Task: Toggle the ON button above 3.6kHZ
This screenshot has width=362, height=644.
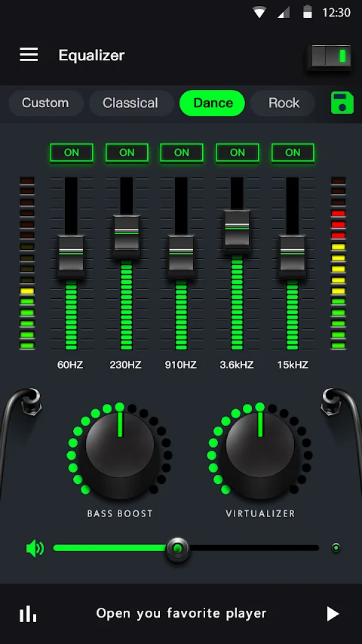Action: [238, 153]
